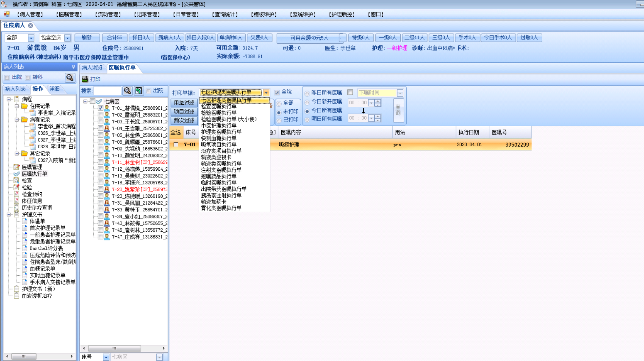644x361 pixels.
Task: Click the patient avatar for 7-04 王雪珊
Action: (107, 128)
